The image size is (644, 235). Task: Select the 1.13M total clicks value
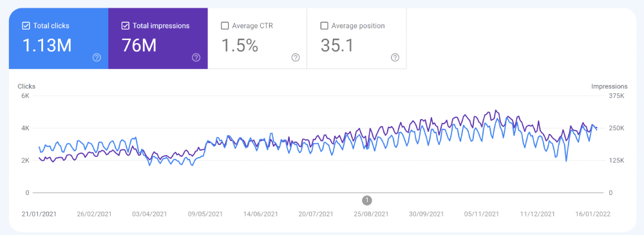click(x=47, y=46)
